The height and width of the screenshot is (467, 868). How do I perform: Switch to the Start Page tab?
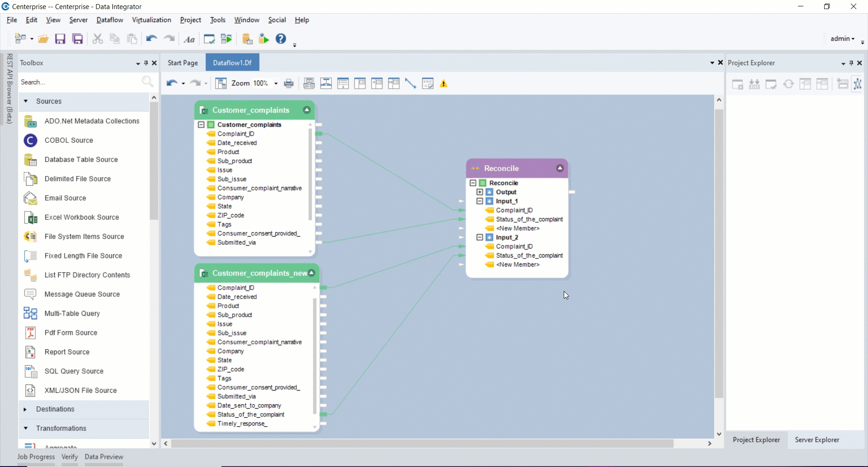[183, 63]
